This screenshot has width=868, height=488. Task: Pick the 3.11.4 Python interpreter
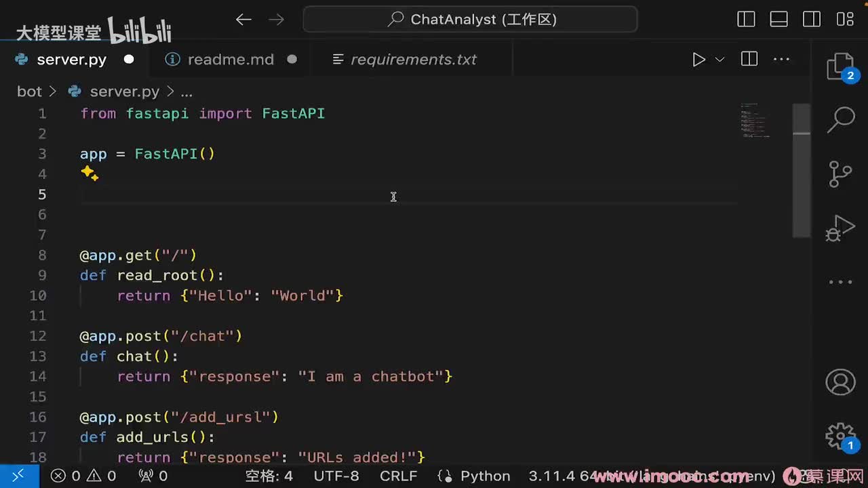[652, 476]
